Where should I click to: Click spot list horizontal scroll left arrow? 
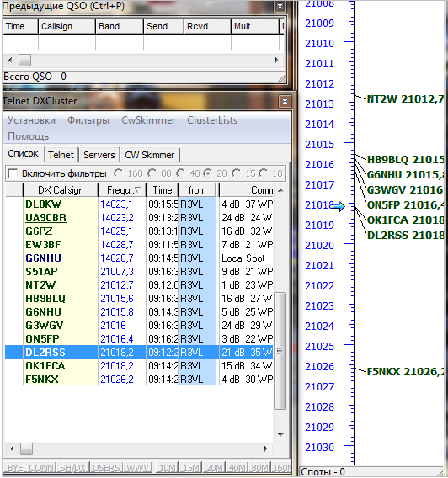point(11,449)
